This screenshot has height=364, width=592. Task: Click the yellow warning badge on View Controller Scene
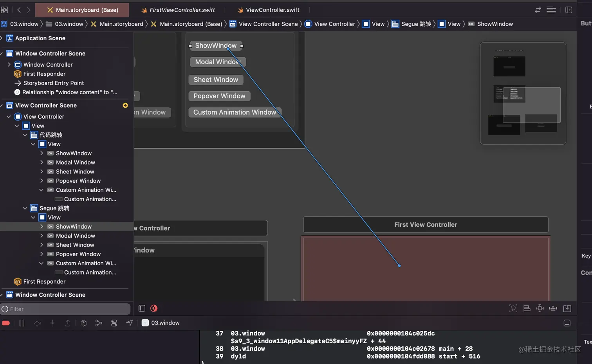125,105
